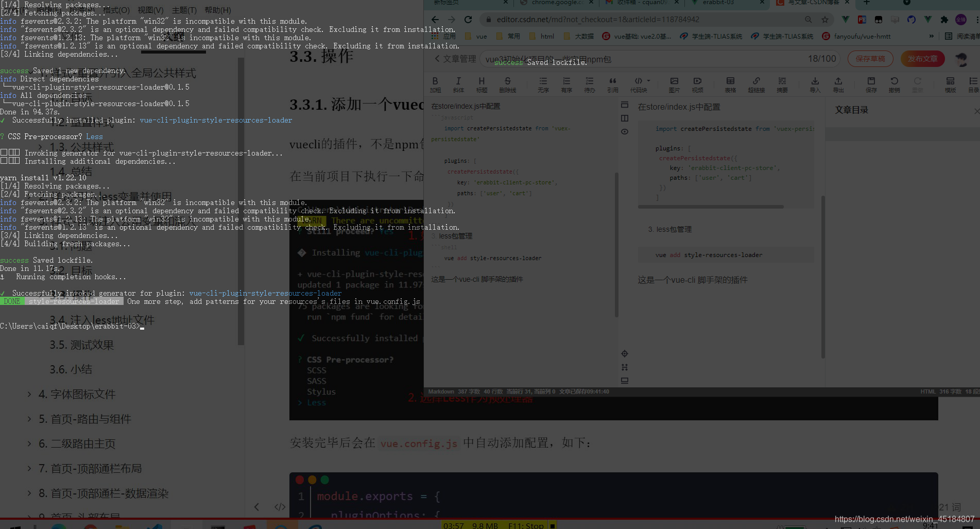Screen dimensions: 980x529
Task: Open the user avatar in the CSDN editor
Action: click(961, 59)
